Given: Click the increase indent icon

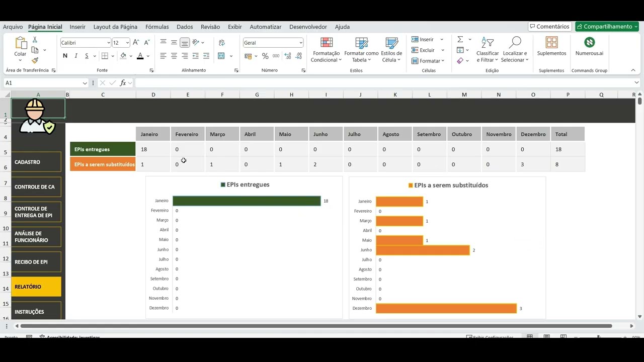Looking at the screenshot, I should pyautogui.click(x=206, y=56).
